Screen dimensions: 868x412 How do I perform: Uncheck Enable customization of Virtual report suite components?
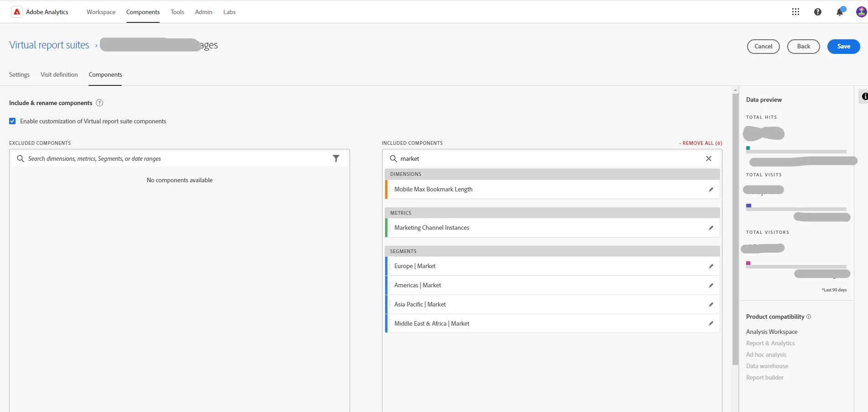point(12,121)
